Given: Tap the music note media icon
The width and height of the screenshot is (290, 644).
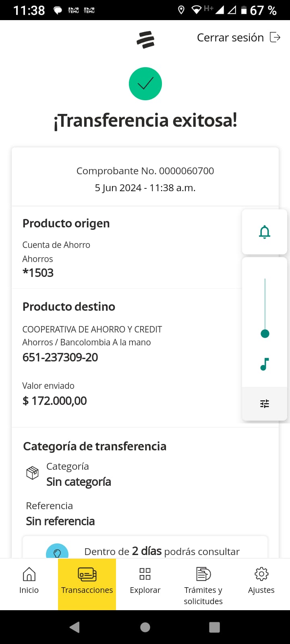Looking at the screenshot, I should [x=265, y=364].
